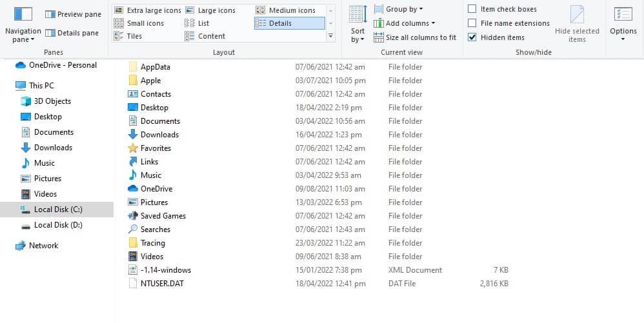Viewport: 644px width, 323px height.
Task: Switch to Medium icons layout
Action: pos(285,10)
